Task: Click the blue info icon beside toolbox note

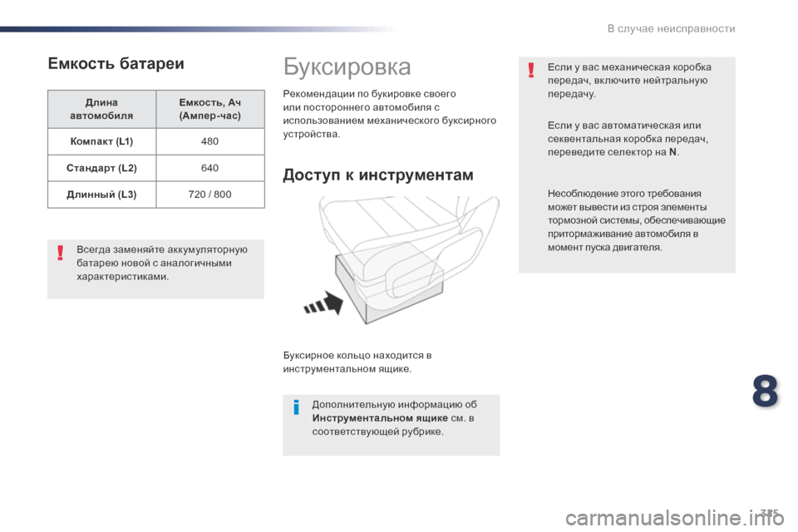Action: click(x=296, y=407)
